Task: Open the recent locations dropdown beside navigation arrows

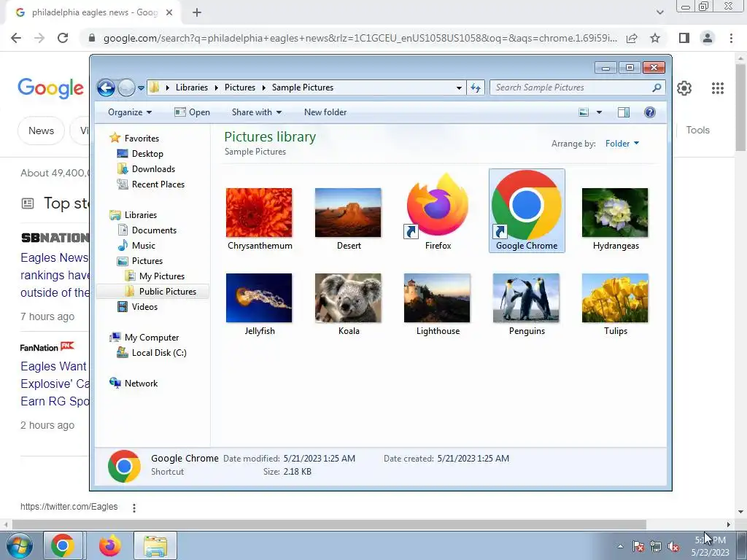Action: (x=141, y=88)
